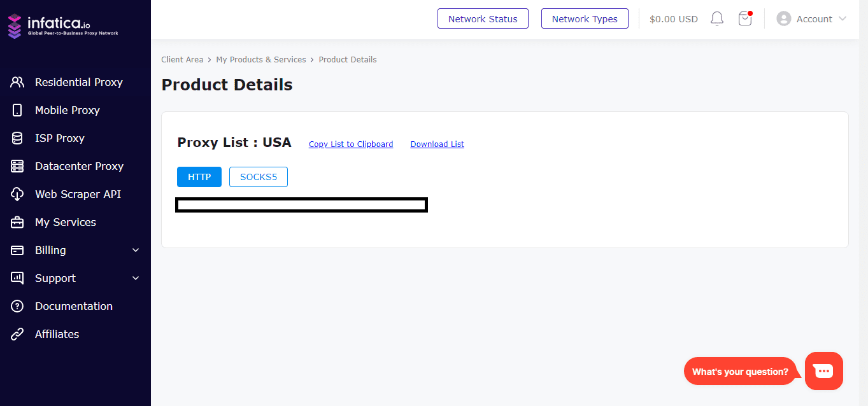Click the ISP Proxy database icon
Image resolution: width=868 pixels, height=406 pixels.
tap(17, 138)
